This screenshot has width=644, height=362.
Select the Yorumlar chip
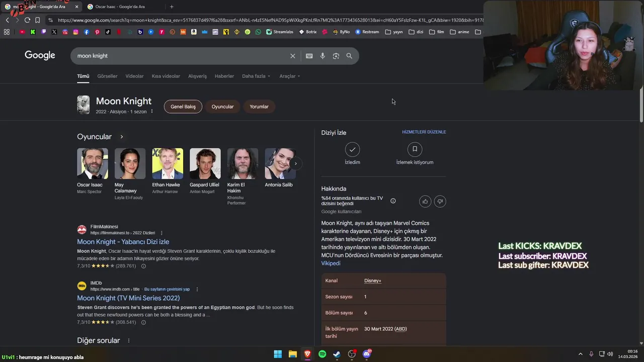[x=259, y=107]
